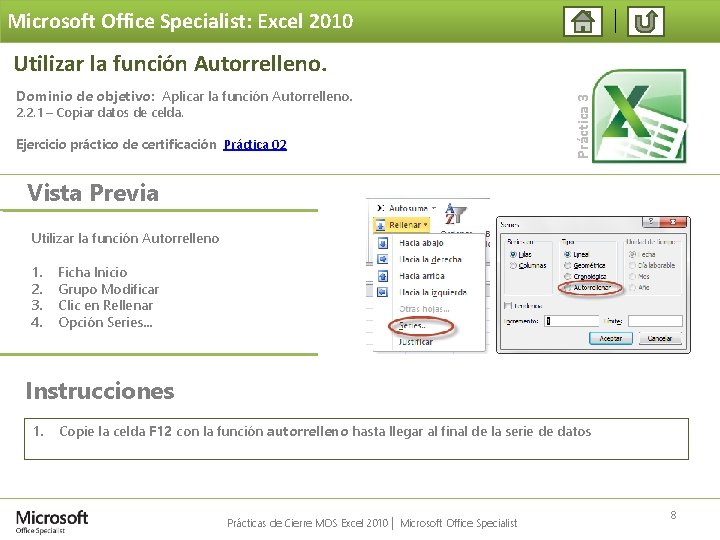Screen dimensions: 720x540
Task: Click the right arrow icon beside Hacia la derecha
Action: coord(382,259)
